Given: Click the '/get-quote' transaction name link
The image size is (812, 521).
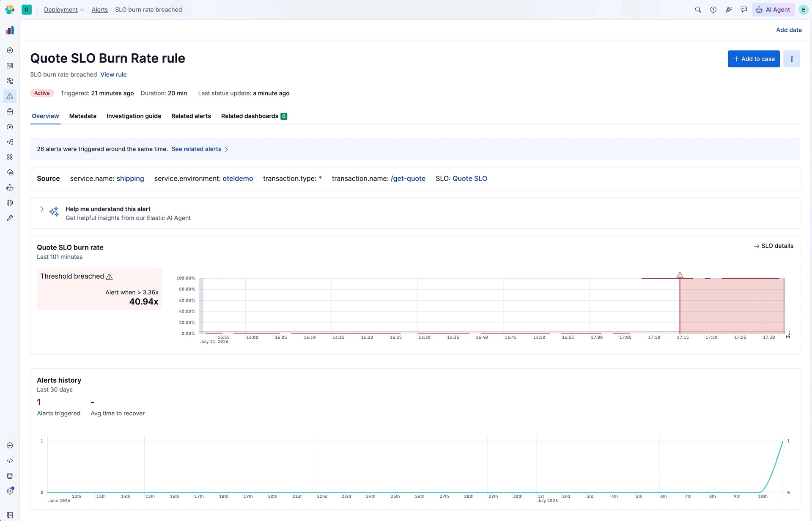Looking at the screenshot, I should [408, 178].
